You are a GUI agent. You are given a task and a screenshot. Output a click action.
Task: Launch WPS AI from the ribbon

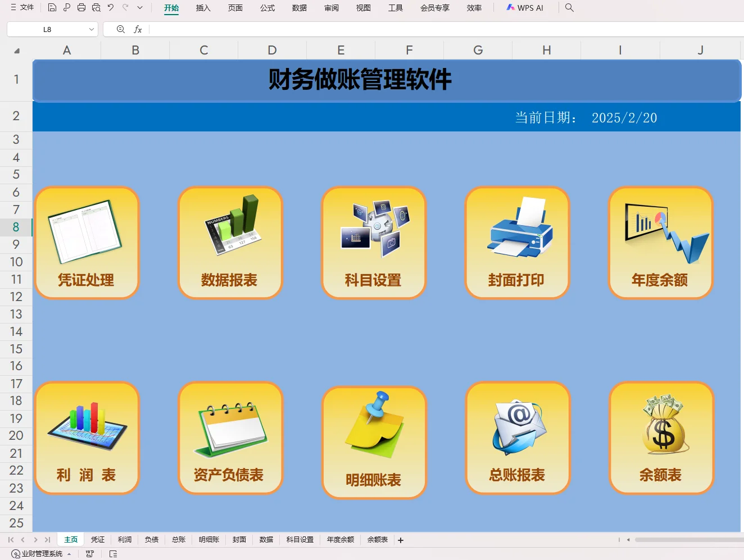525,7
